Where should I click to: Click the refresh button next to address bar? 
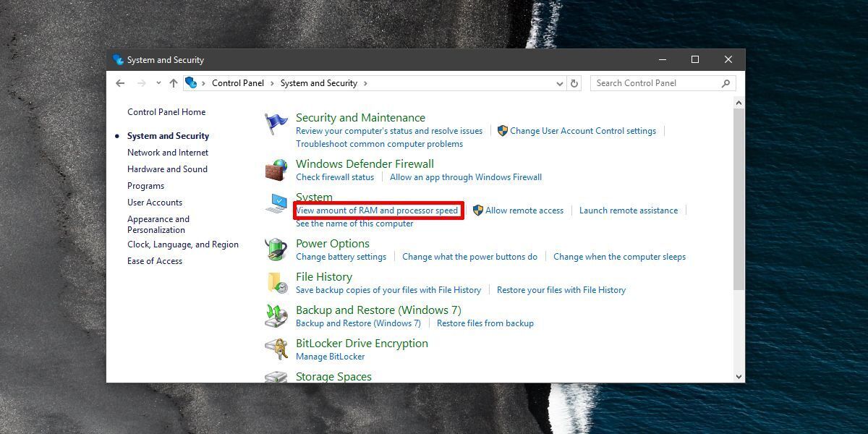[x=574, y=82]
